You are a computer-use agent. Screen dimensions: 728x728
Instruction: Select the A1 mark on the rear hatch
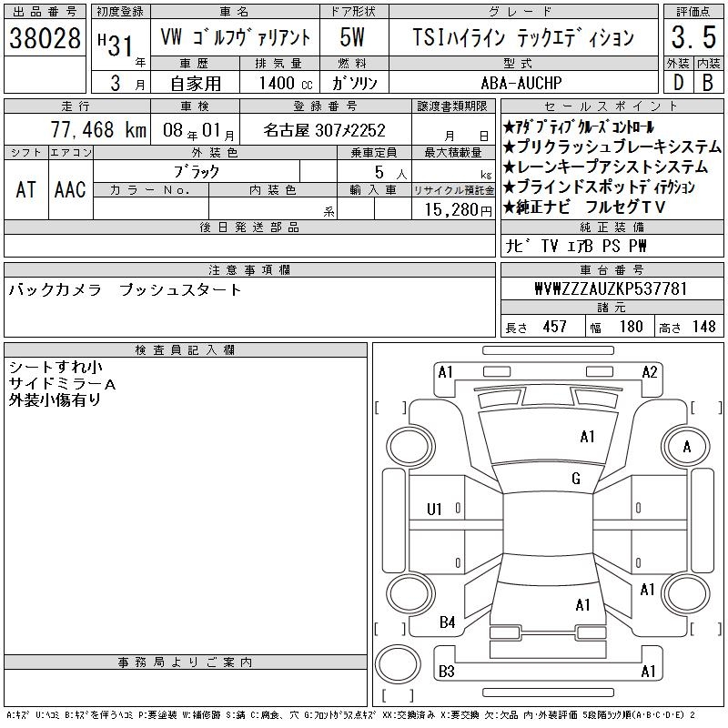[582, 605]
